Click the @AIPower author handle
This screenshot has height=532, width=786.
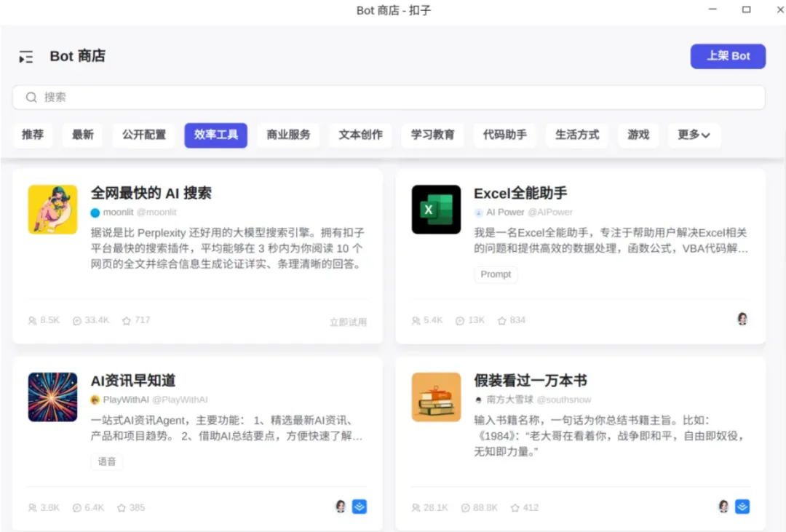[x=550, y=213]
